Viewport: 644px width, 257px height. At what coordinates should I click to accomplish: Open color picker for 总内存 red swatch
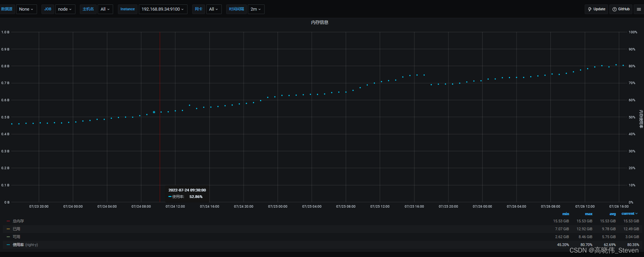8,221
